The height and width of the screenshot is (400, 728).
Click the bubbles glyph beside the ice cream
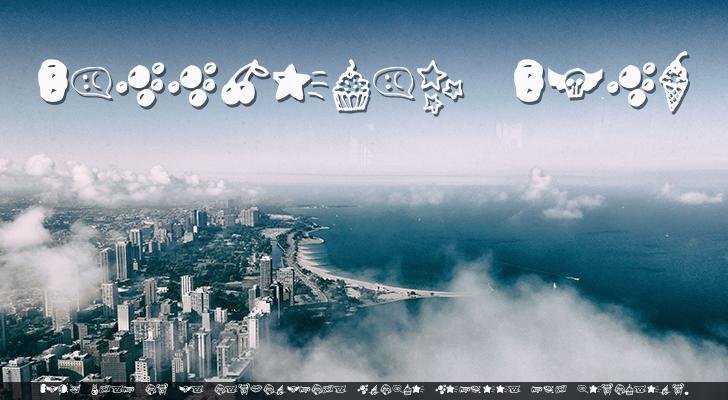click(x=631, y=85)
